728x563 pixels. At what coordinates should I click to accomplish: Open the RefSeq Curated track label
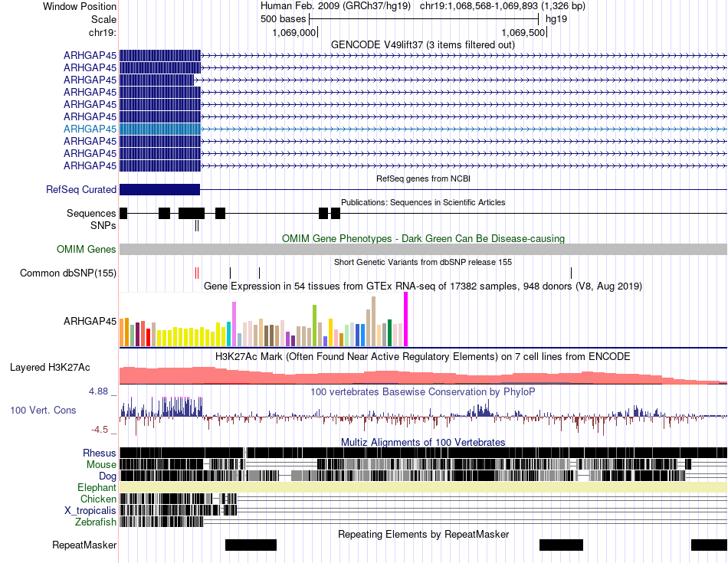pos(81,189)
